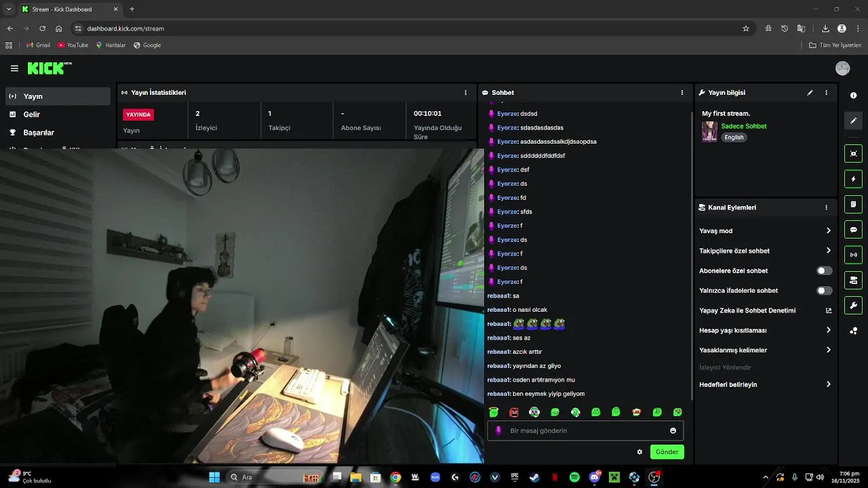Expand Yasaklanmış kelimeler settings
Image resolution: width=868 pixels, height=488 pixels.
click(766, 350)
